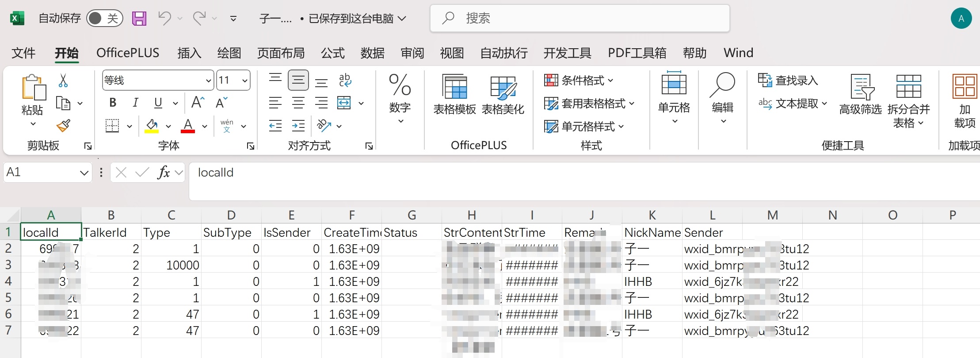This screenshot has width=980, height=358.
Task: Click the Insert Function fx icon
Action: coord(164,173)
